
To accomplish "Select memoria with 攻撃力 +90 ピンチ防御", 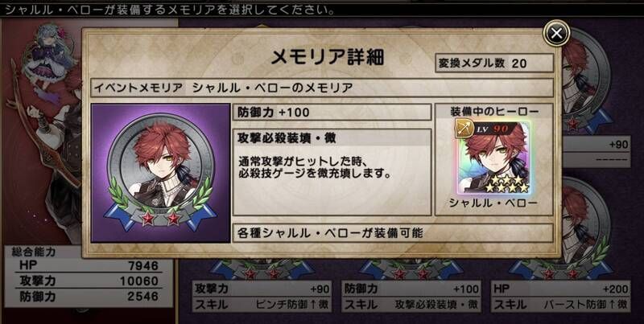I will pos(262,296).
